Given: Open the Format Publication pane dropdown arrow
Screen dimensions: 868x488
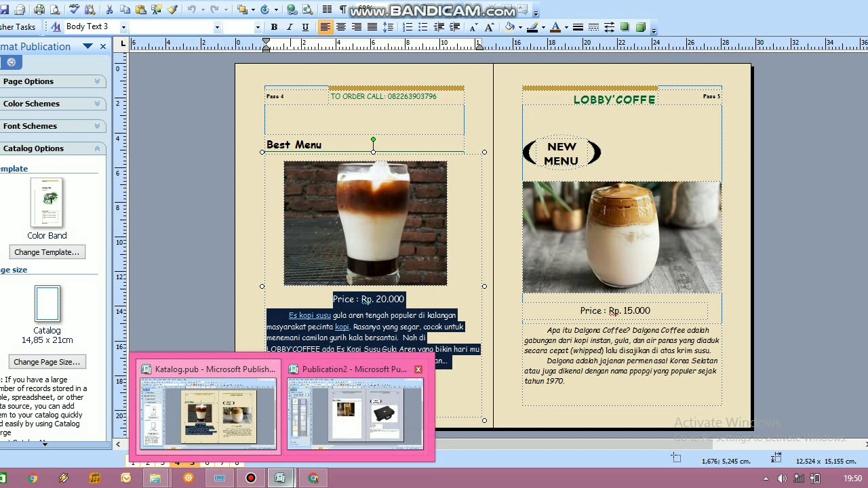Looking at the screenshot, I should 88,46.
